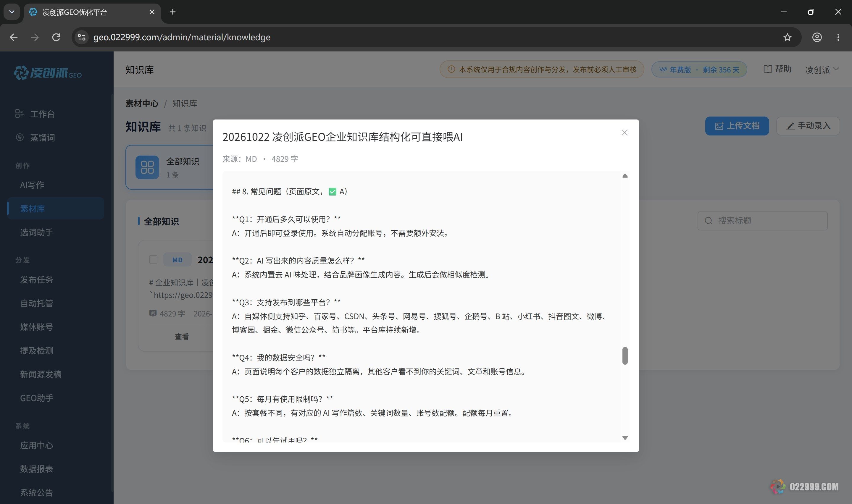The width and height of the screenshot is (852, 504).
Task: Restore down the browser window
Action: 811,12
